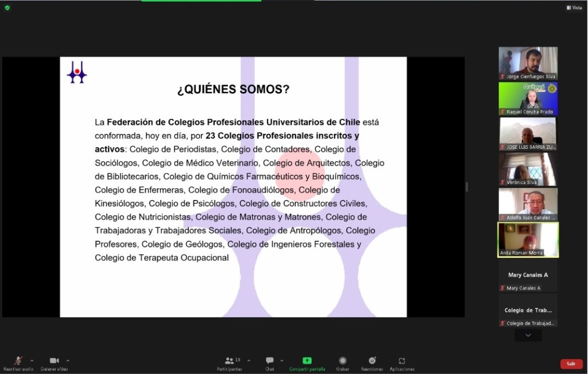Click muted mic icon on Adolfo Juan Canales

(502, 218)
